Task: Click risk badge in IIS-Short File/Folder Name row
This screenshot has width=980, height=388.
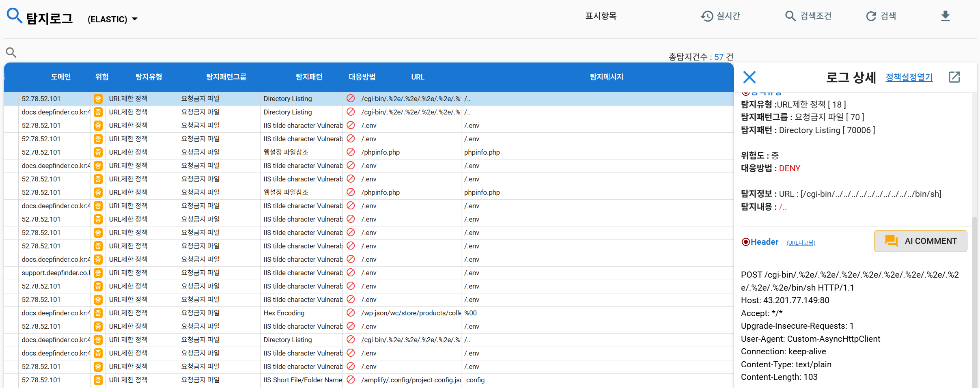Action: pos(98,380)
